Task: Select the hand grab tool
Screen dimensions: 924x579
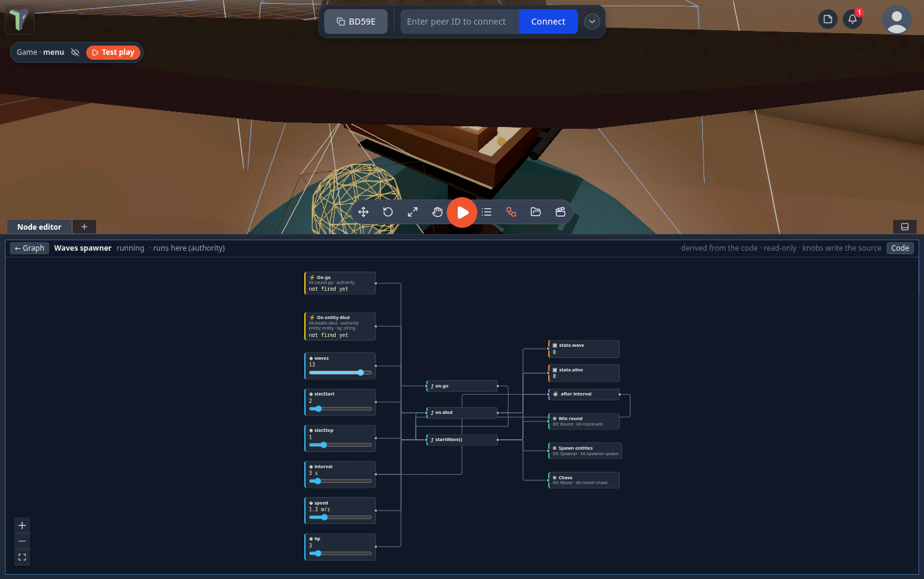Action: point(437,212)
